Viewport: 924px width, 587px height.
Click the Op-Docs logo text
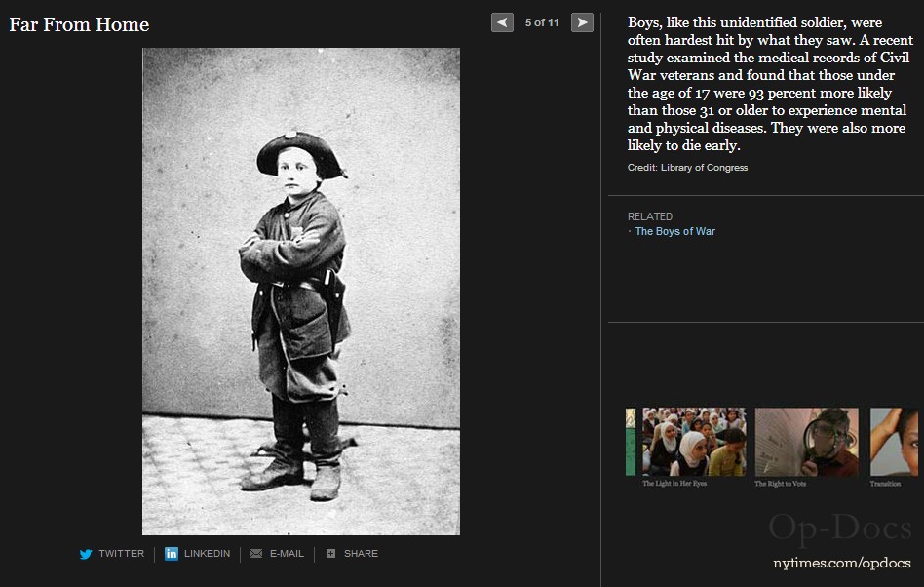coord(839,528)
